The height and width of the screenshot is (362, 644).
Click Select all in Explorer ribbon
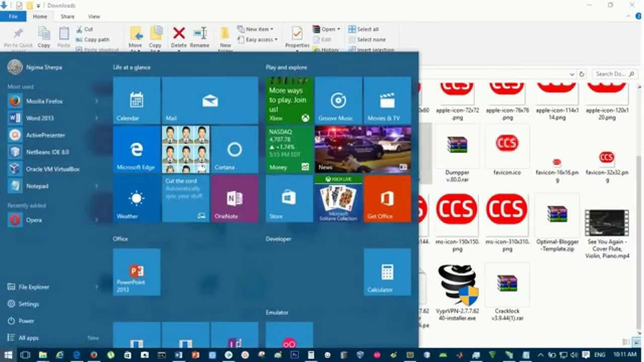364,29
